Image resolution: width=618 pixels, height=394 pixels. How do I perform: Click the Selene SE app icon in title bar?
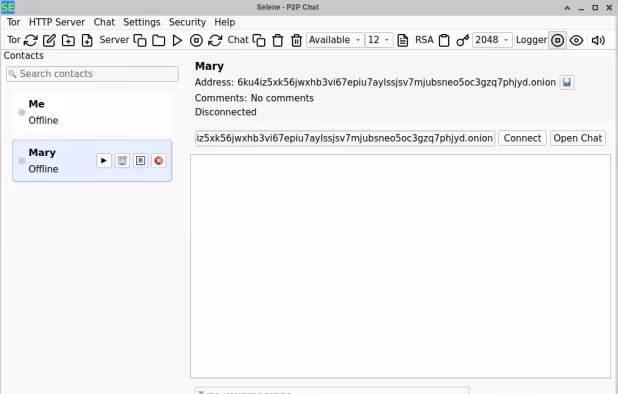[8, 7]
